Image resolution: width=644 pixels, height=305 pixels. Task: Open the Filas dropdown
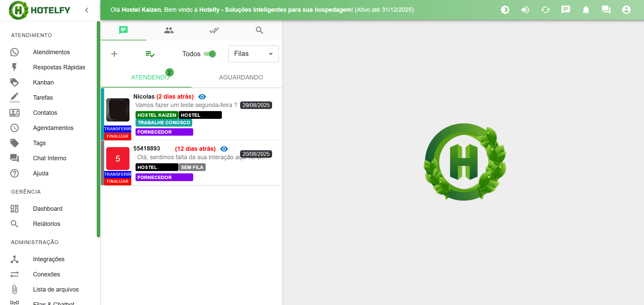pyautogui.click(x=253, y=54)
